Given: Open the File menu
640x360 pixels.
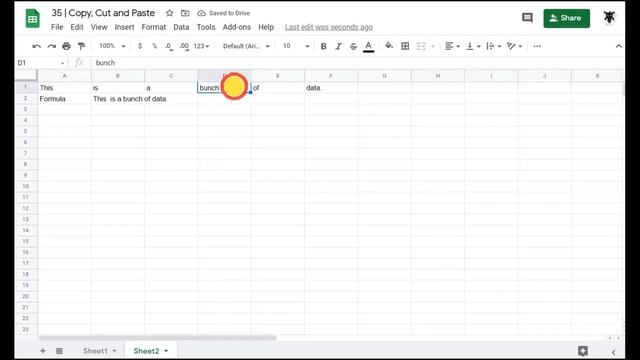Looking at the screenshot, I should 57,27.
